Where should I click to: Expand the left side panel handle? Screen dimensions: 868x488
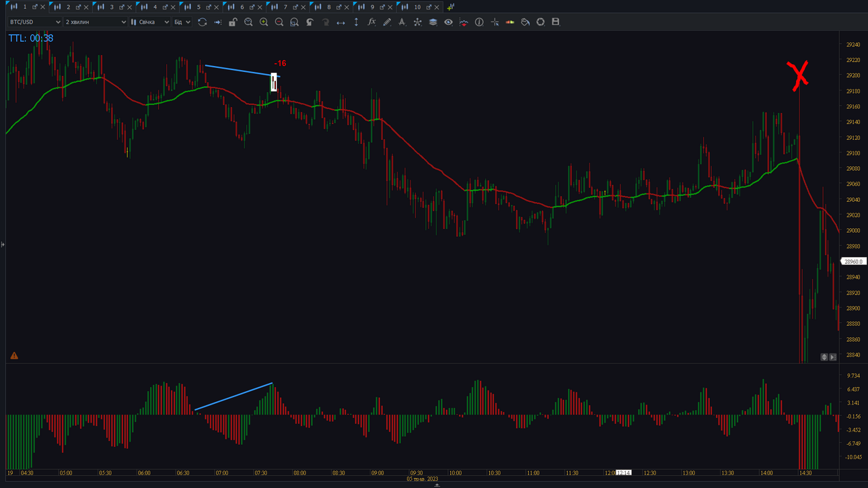(3, 244)
